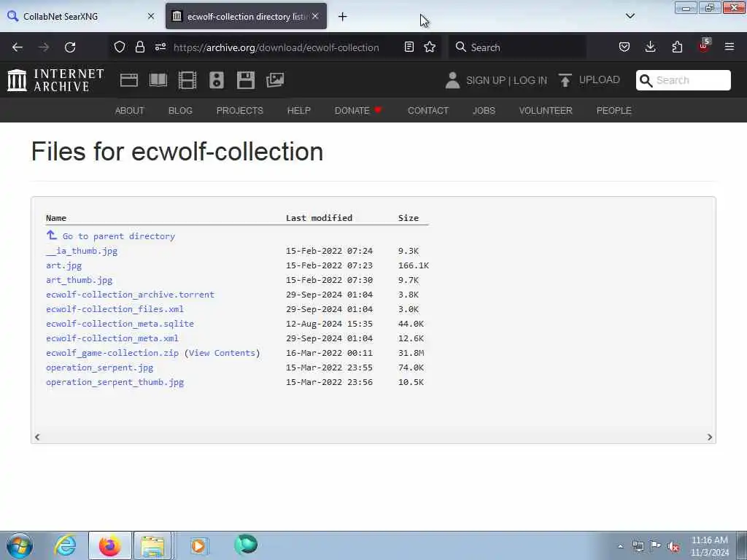747x560 pixels.
Task: Open the VOLUNTEER menu item
Action: [x=546, y=111]
